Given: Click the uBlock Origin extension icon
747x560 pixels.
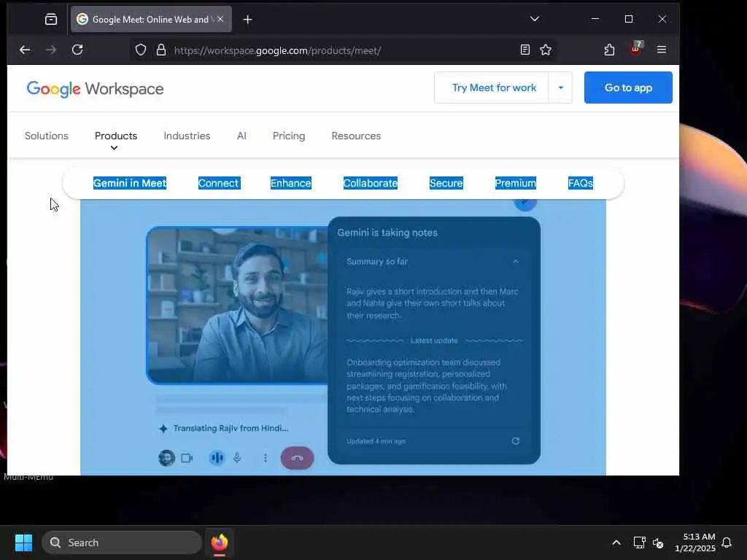Looking at the screenshot, I should [x=636, y=49].
